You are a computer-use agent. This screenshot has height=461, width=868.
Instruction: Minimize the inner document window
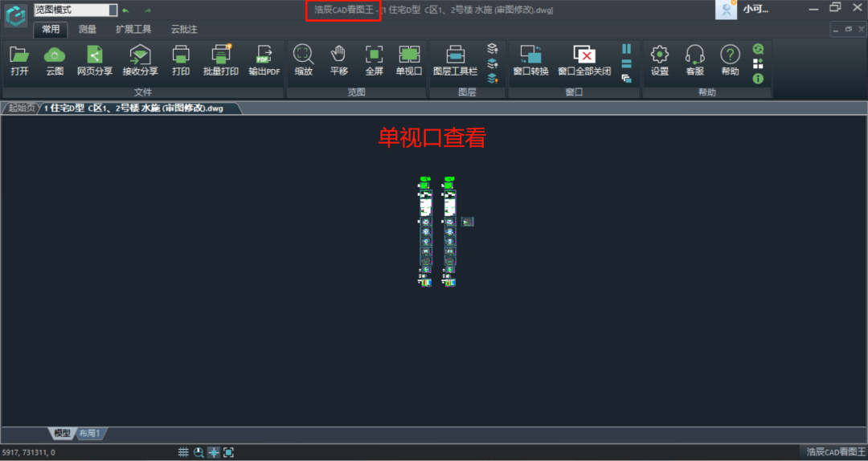tap(837, 30)
